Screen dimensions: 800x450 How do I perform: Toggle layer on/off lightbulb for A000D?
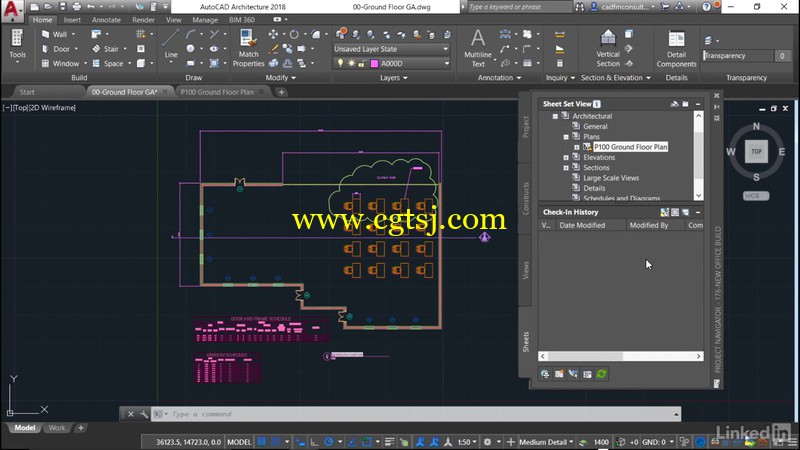(340, 63)
